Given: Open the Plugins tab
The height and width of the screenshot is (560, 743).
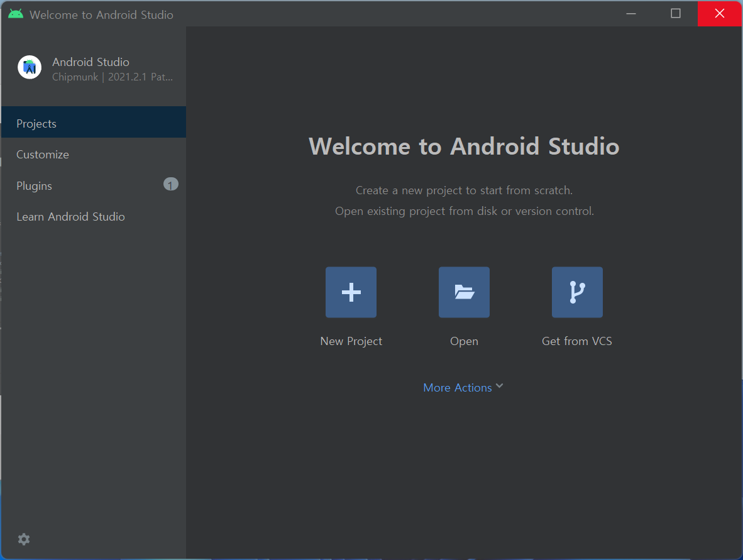Looking at the screenshot, I should pos(94,185).
